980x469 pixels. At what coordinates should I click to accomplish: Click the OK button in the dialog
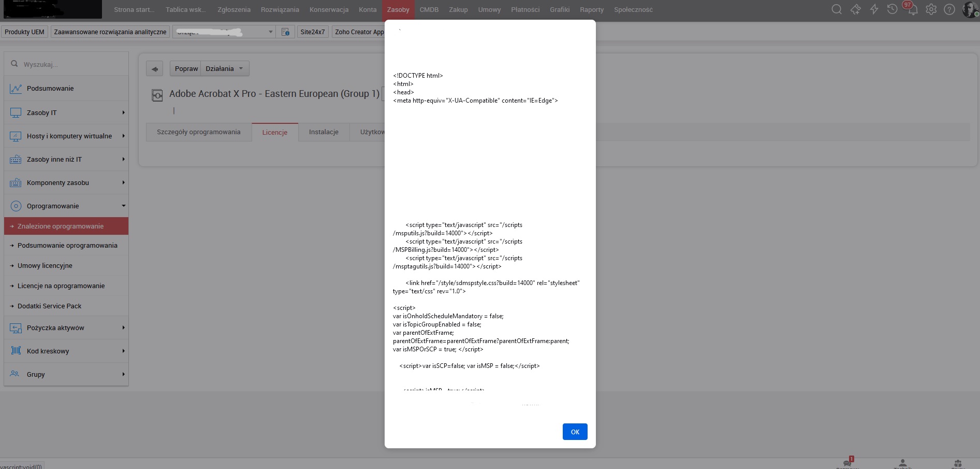[575, 432]
